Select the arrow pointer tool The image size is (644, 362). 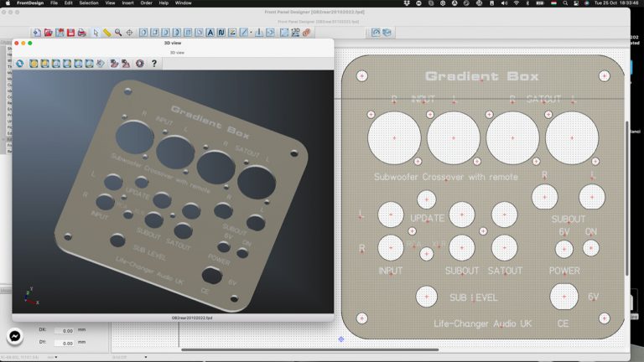96,33
